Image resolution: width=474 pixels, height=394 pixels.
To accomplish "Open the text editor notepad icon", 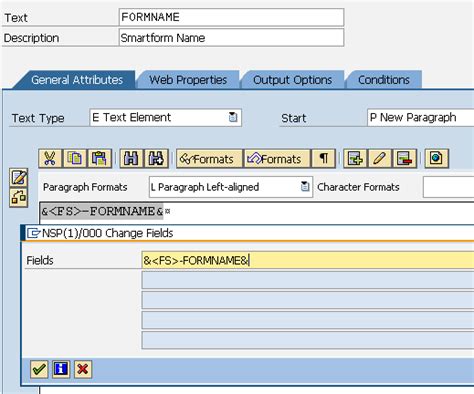I will tap(19, 177).
